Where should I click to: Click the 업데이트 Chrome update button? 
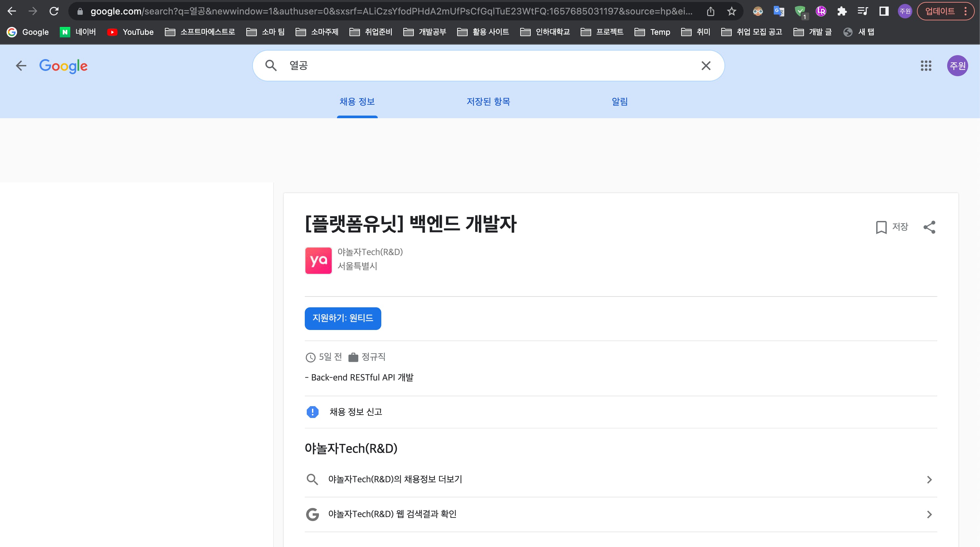coord(940,11)
